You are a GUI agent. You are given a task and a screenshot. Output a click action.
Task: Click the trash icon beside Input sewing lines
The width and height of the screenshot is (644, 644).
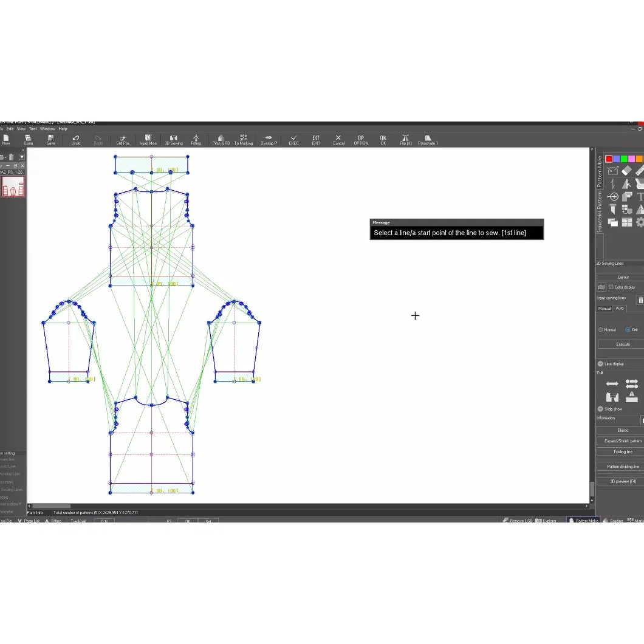point(641,300)
